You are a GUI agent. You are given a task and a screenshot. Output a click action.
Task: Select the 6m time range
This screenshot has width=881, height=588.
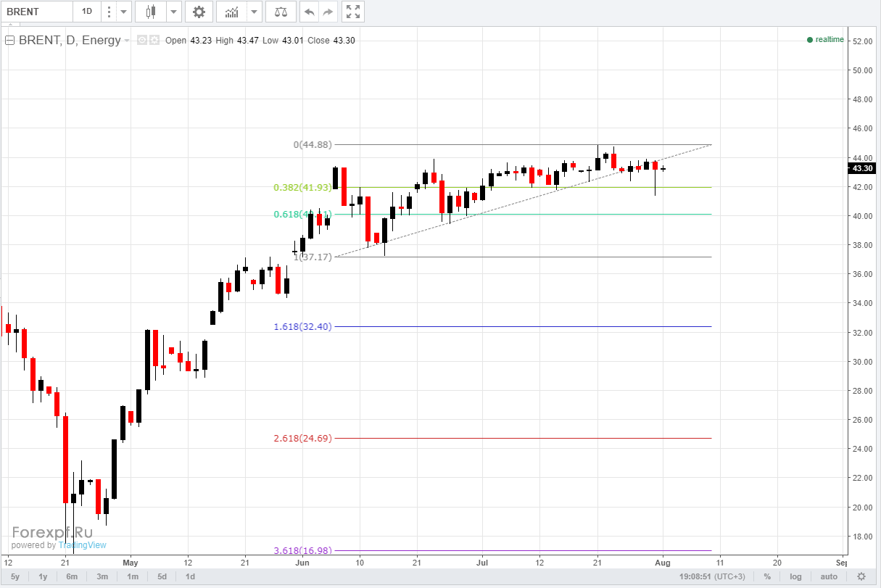pyautogui.click(x=72, y=576)
